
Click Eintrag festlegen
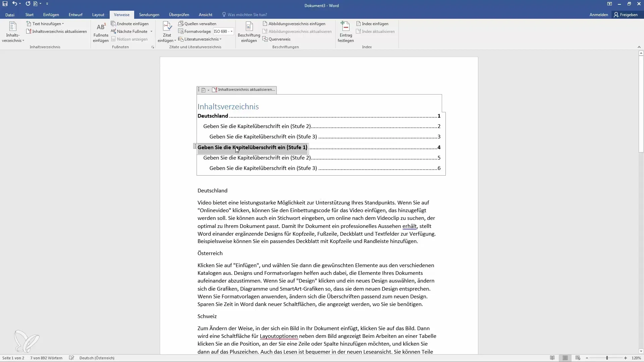pyautogui.click(x=345, y=32)
